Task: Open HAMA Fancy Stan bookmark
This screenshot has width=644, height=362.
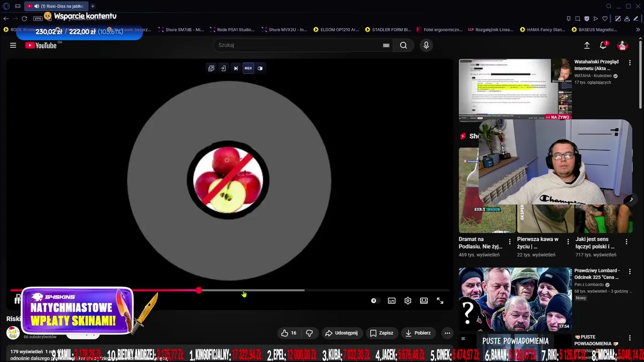Action: [543, 30]
